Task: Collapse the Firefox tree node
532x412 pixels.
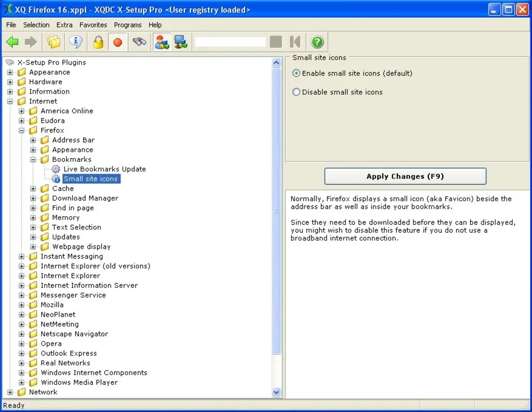Action: tap(21, 130)
